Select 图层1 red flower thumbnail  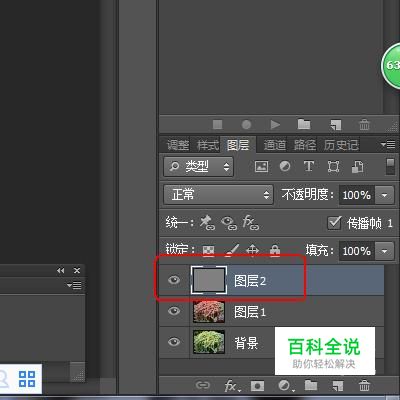[x=209, y=311]
